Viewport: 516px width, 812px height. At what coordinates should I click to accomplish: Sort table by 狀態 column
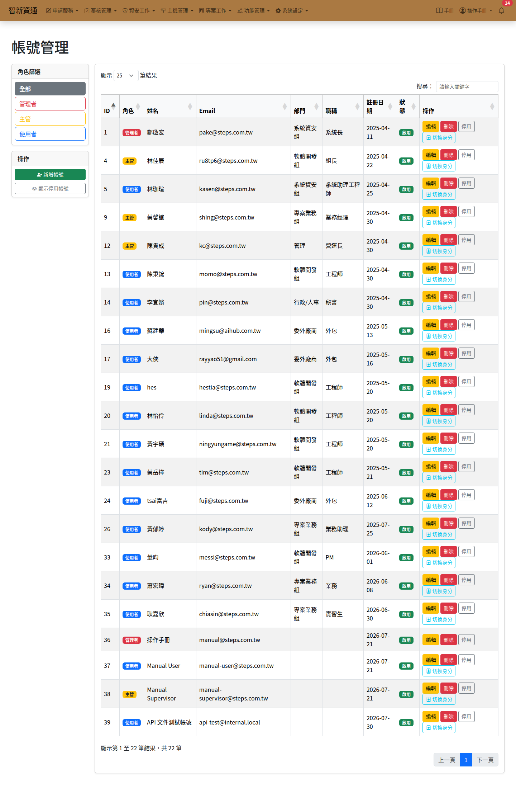coord(408,107)
